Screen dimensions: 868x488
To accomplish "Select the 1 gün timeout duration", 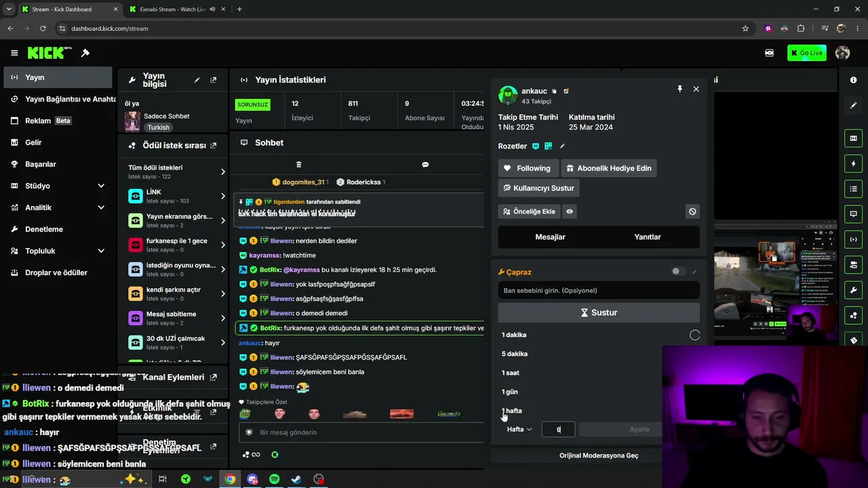I will click(510, 392).
